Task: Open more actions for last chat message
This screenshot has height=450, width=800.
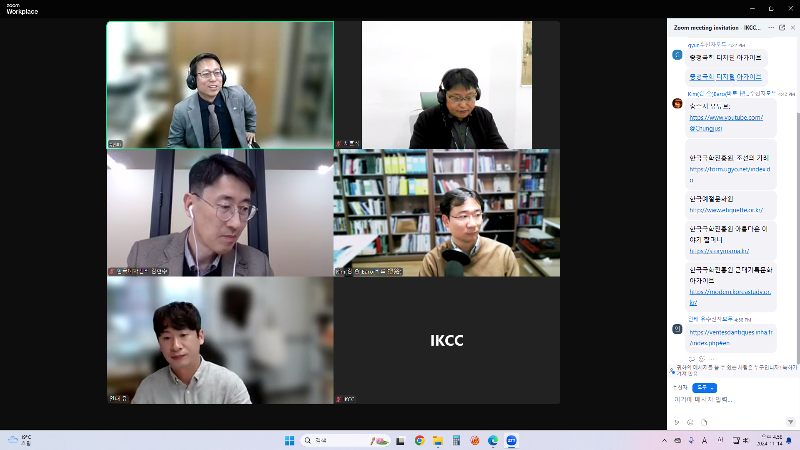Action: click(711, 357)
